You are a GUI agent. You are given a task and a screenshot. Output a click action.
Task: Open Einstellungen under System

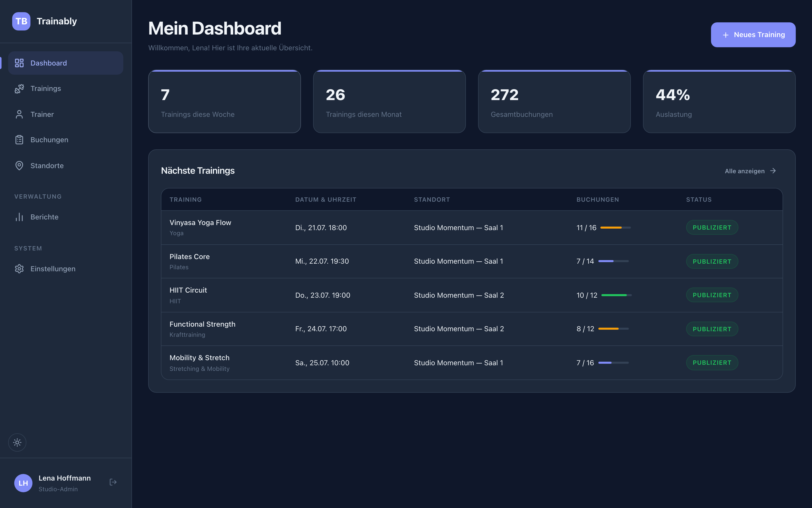[x=66, y=269]
